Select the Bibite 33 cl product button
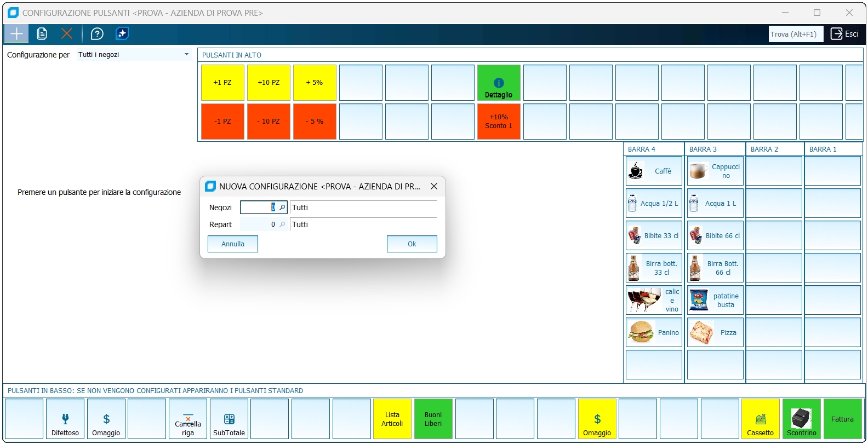The image size is (868, 444). (654, 235)
